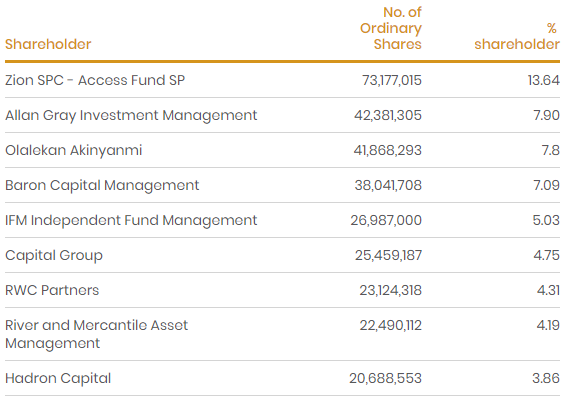
Task: Select the 41,868,293 shares value
Action: [388, 150]
